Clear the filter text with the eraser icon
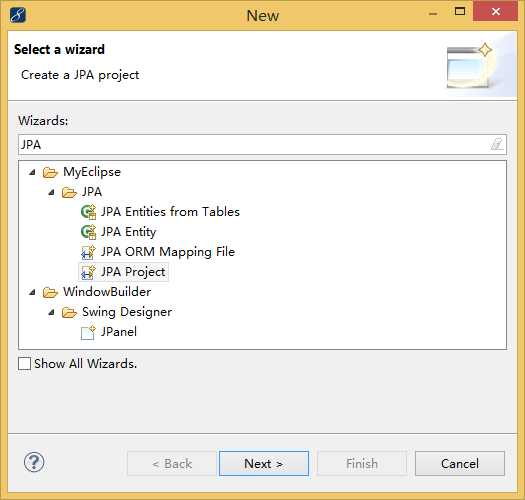 (x=497, y=144)
